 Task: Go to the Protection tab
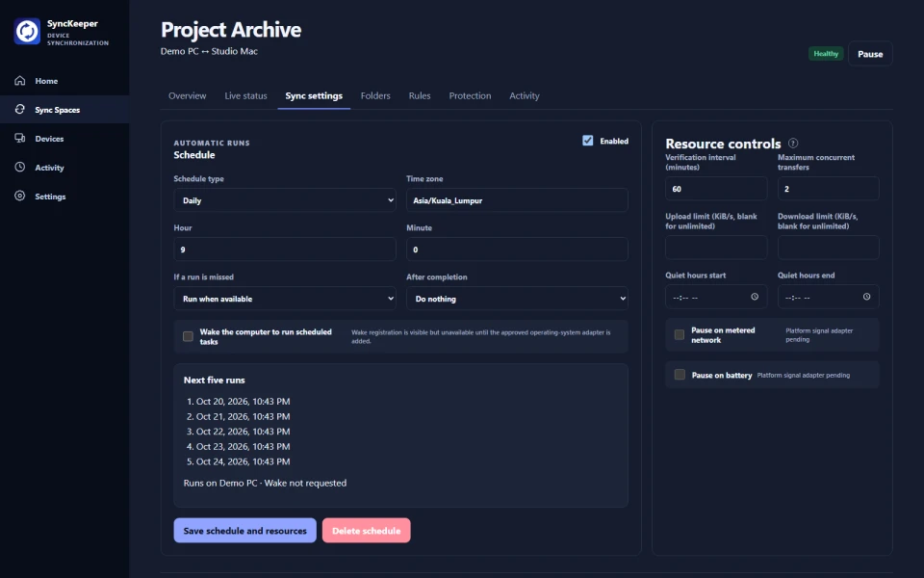tap(470, 95)
